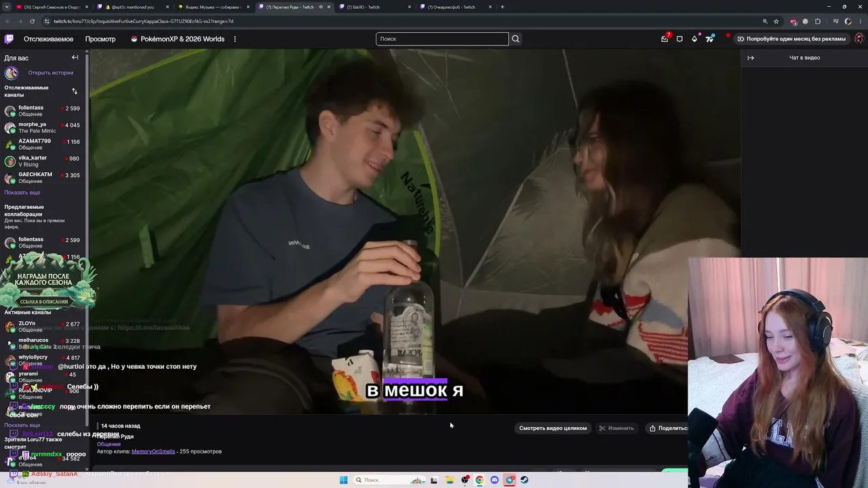Viewport: 868px width, 488px height.
Task: Reload the current page
Action: click(x=32, y=21)
